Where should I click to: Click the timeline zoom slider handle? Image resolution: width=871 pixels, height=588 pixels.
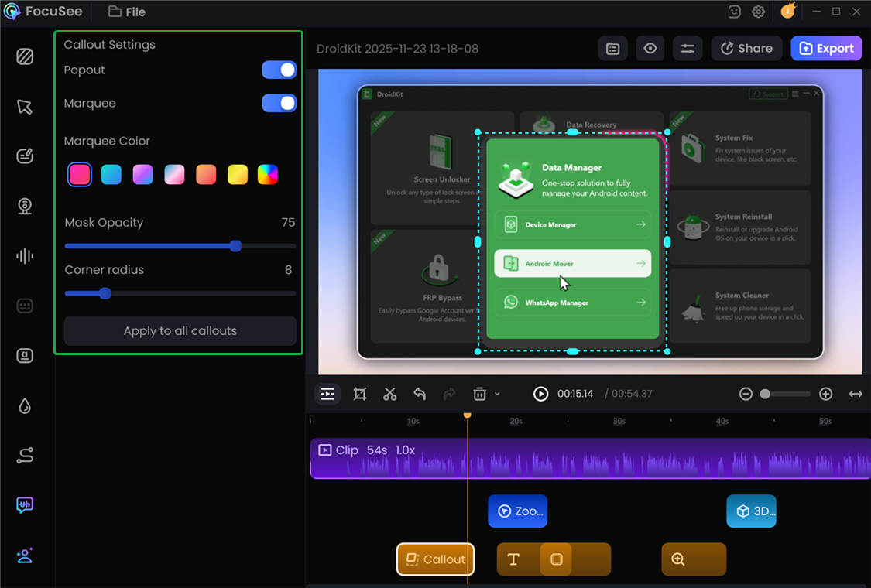pos(765,394)
